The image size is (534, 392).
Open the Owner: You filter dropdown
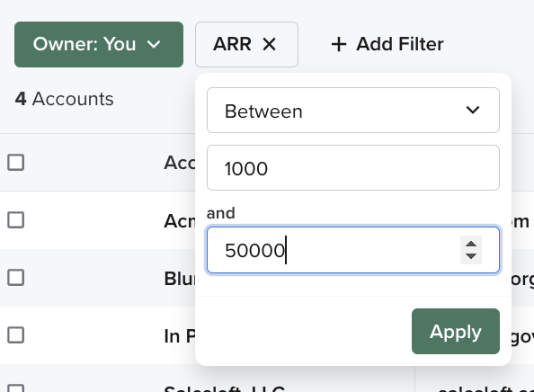click(x=99, y=44)
